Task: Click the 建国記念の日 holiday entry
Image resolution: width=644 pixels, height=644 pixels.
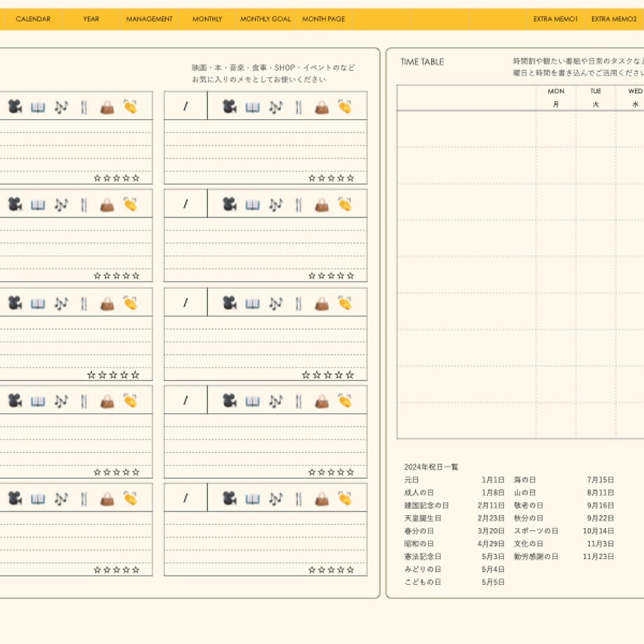Action: pos(426,505)
